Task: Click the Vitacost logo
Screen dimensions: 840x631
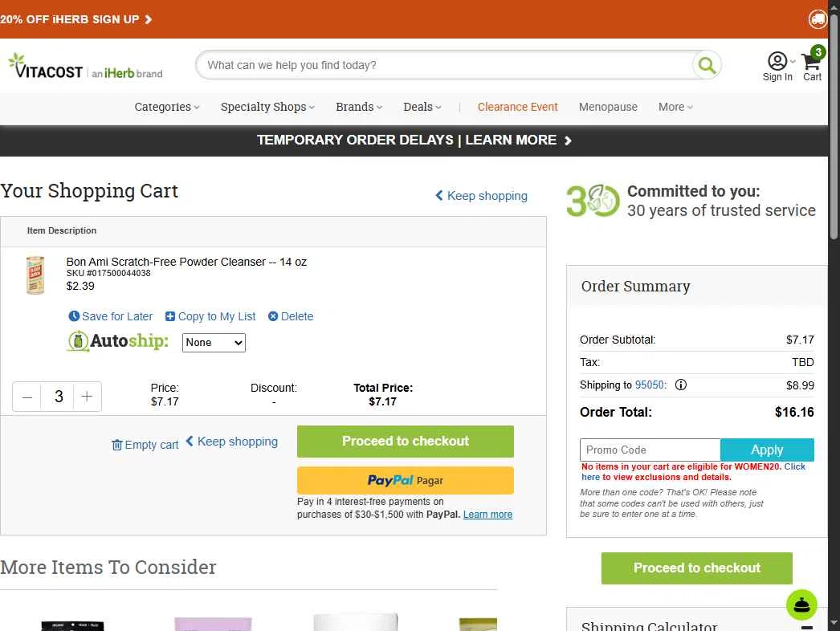Action: coord(85,67)
